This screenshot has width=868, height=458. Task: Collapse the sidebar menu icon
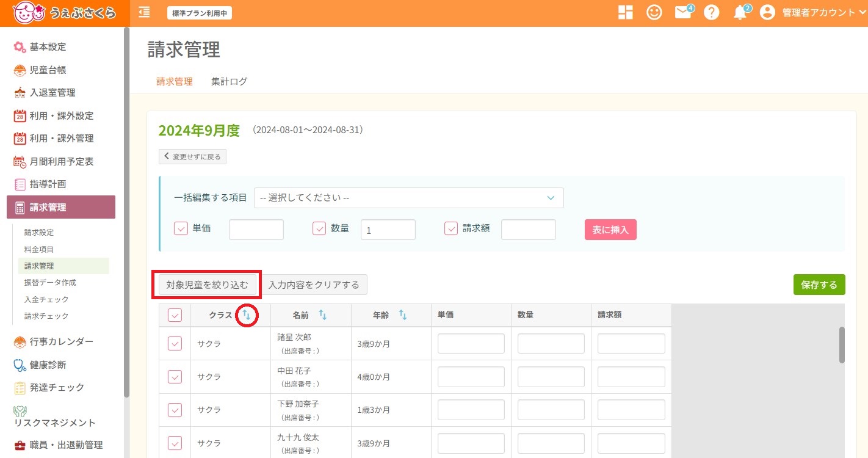click(144, 12)
